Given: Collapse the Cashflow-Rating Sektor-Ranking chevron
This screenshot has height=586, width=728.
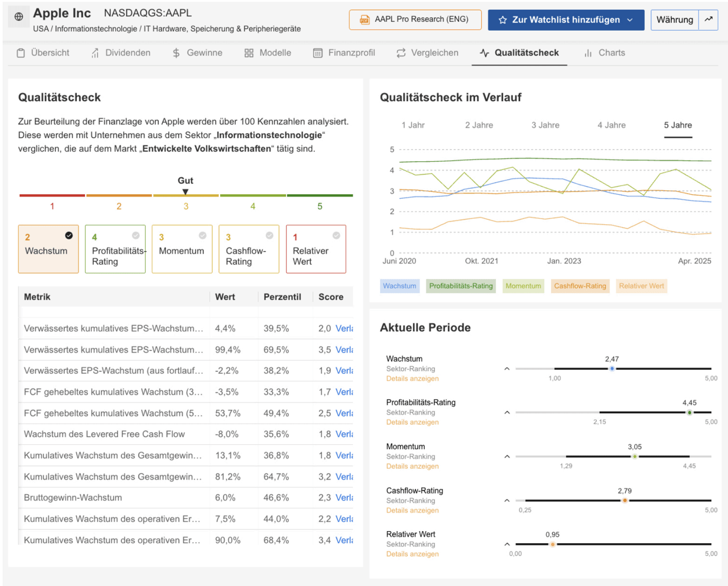Looking at the screenshot, I should [507, 500].
